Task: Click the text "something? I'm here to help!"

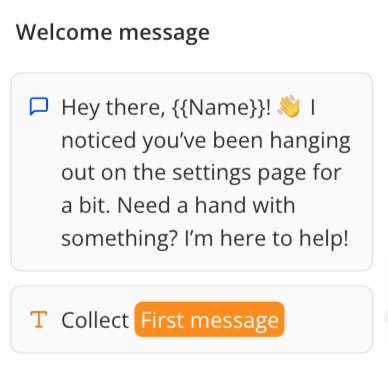Action: click(x=205, y=238)
